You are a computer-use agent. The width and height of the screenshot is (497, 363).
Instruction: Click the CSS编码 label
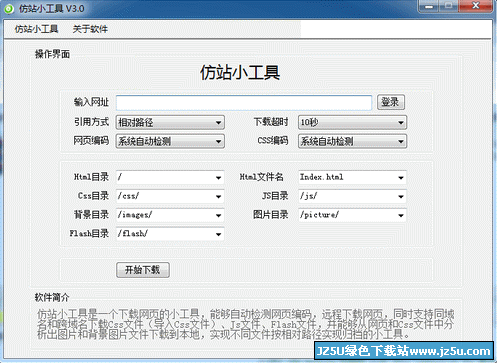pyautogui.click(x=273, y=141)
